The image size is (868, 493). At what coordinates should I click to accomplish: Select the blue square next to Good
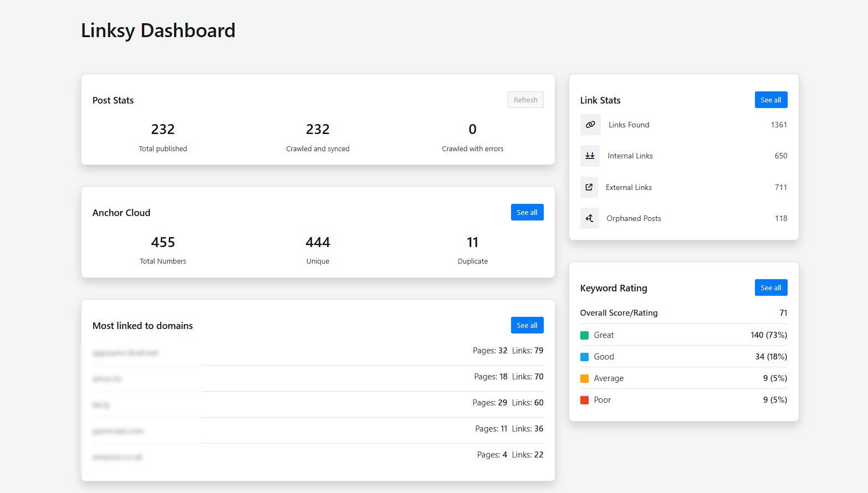585,356
